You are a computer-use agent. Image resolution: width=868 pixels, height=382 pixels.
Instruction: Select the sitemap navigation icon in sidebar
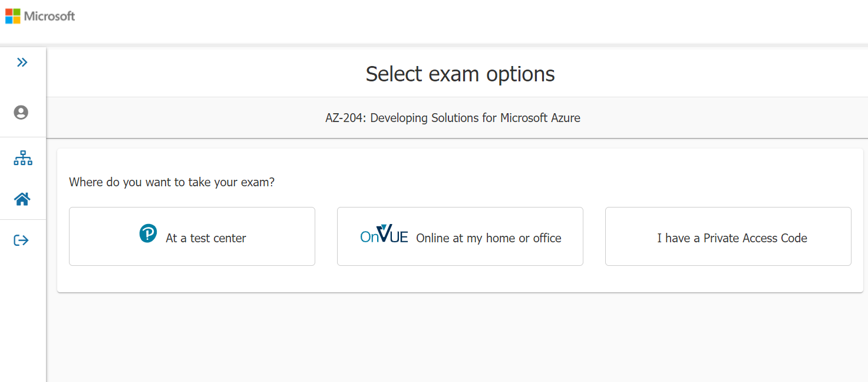coord(23,157)
